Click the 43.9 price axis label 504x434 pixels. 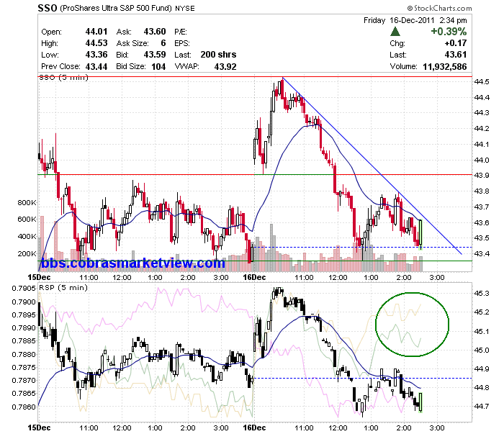tap(482, 176)
